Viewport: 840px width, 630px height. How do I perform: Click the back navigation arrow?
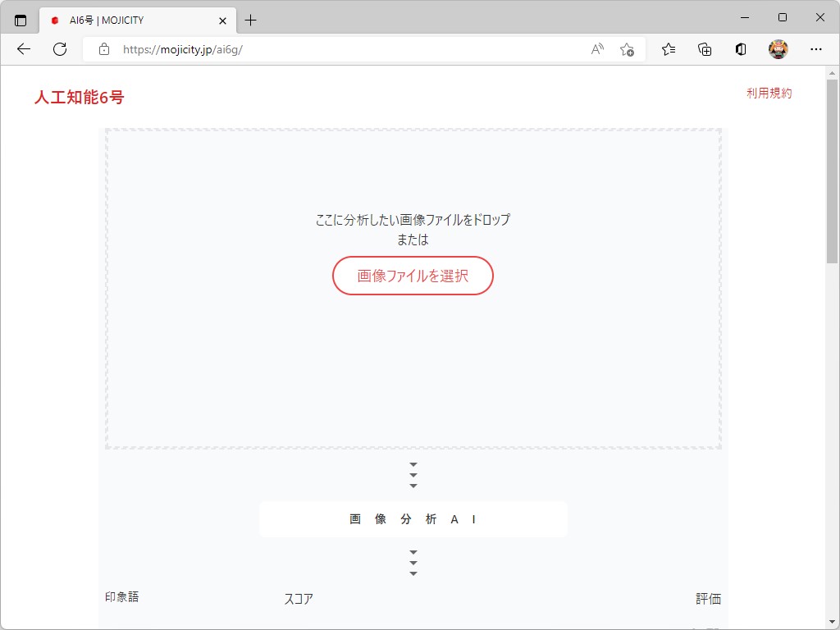tap(23, 49)
